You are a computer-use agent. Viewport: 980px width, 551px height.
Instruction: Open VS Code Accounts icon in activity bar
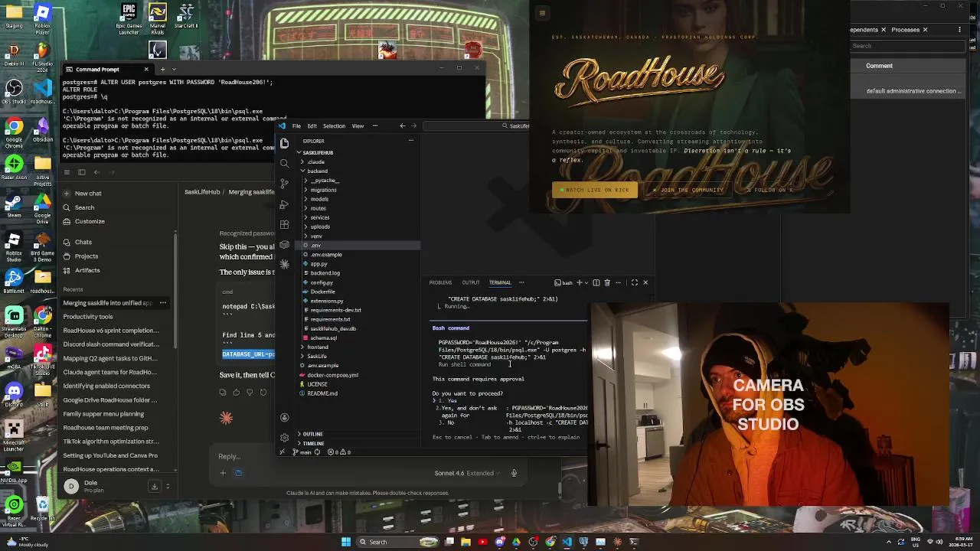pos(284,418)
